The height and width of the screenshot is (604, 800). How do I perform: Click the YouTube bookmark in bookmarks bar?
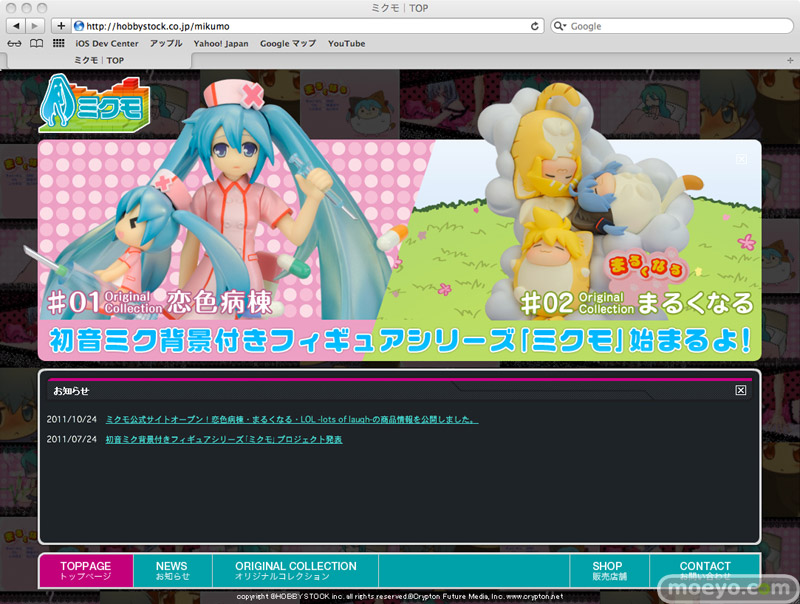coord(346,44)
